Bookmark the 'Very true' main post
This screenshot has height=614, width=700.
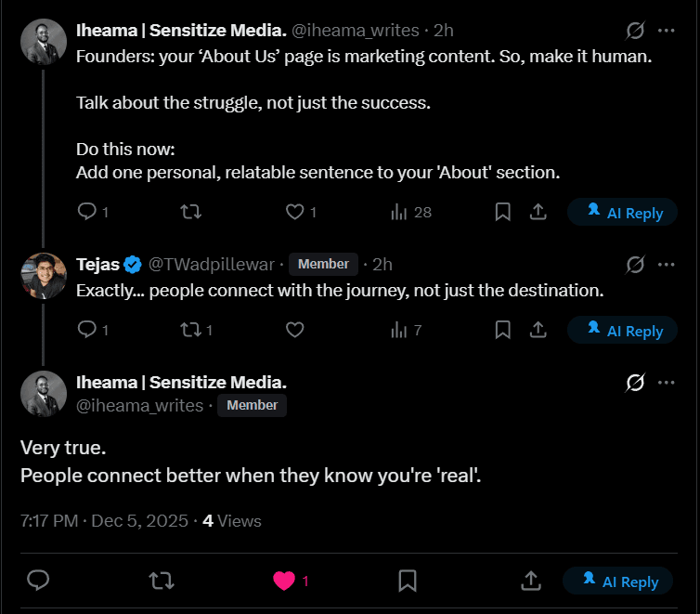[x=407, y=581]
